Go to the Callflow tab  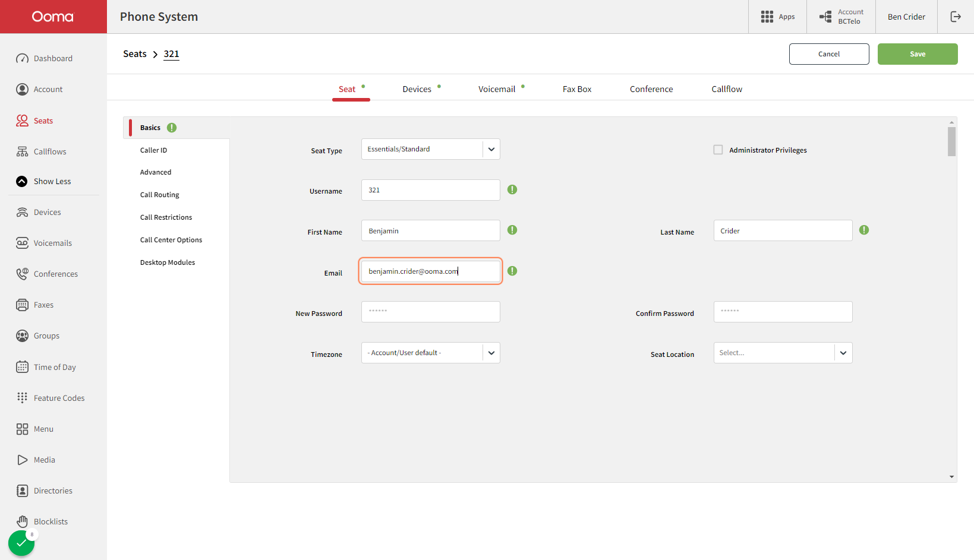[x=727, y=89]
